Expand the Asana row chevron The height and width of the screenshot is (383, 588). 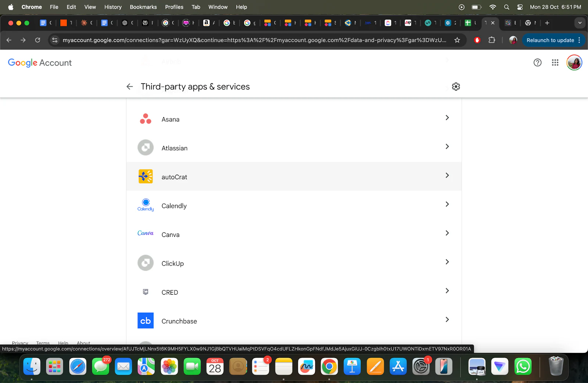[x=447, y=118]
